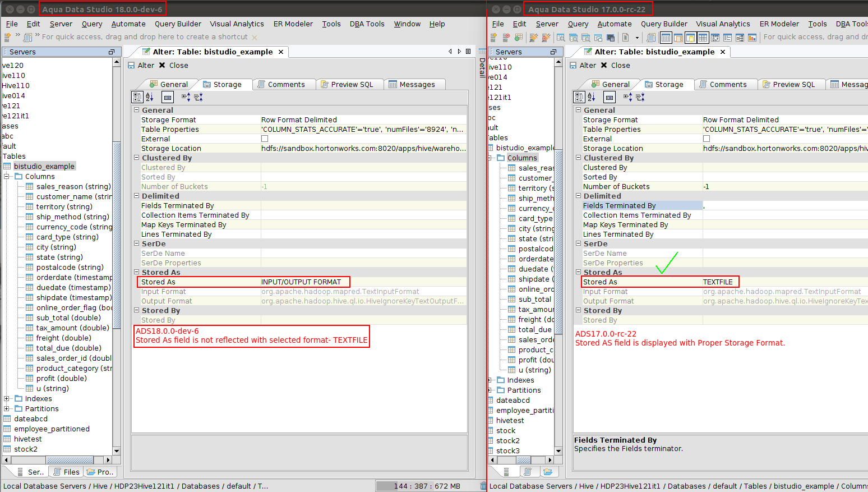Collapse Clustered By section in left window

pos(136,158)
